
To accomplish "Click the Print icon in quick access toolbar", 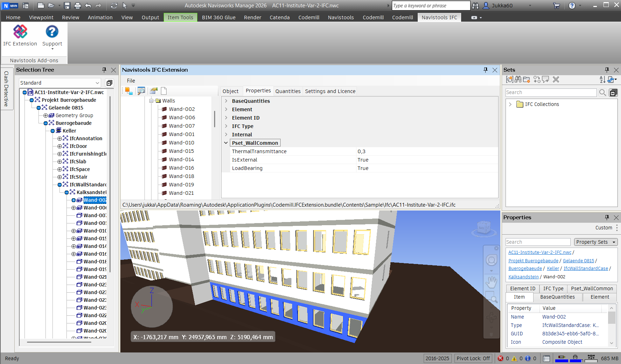I will click(x=77, y=6).
